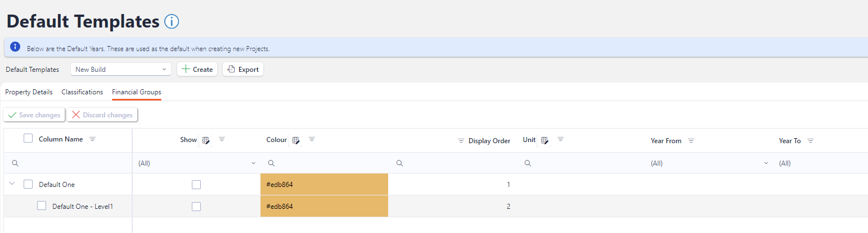The width and height of the screenshot is (868, 233).
Task: Check the Show box for Default One
Action: (196, 185)
